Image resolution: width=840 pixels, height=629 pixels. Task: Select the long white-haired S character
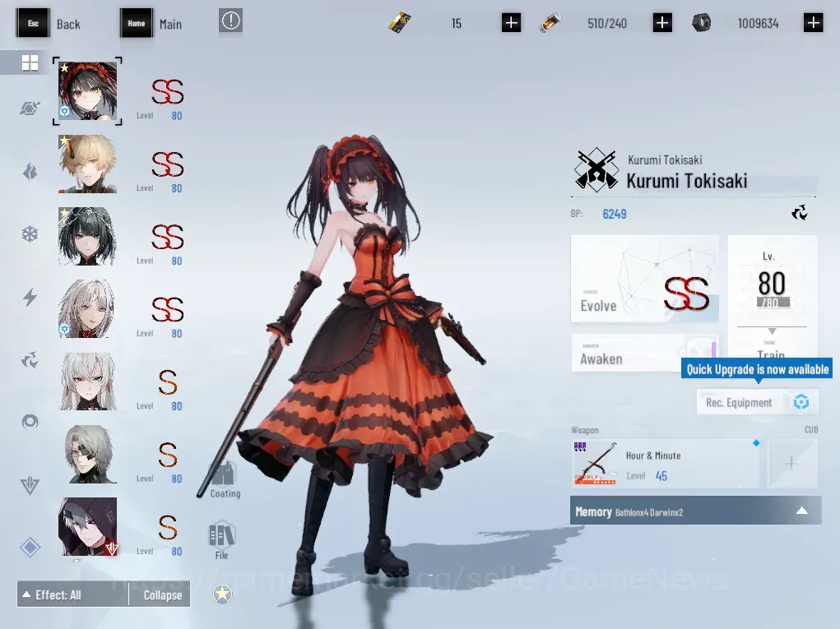[x=87, y=382]
